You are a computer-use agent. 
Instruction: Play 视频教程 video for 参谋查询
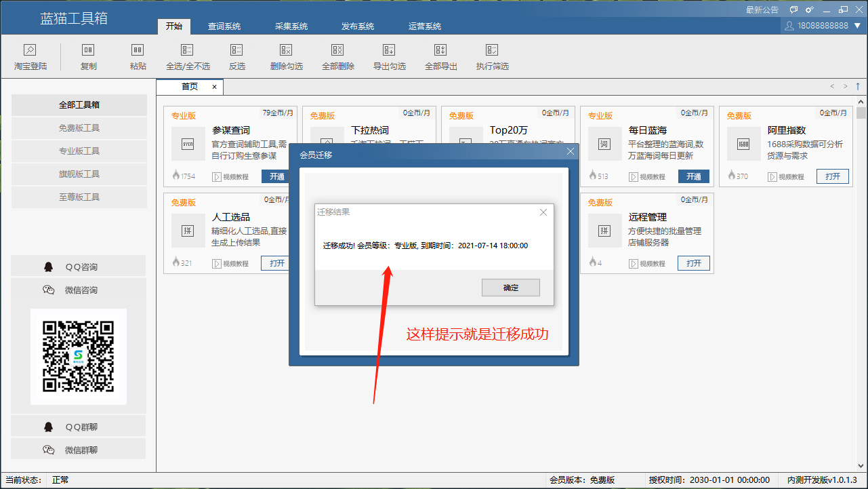[230, 176]
